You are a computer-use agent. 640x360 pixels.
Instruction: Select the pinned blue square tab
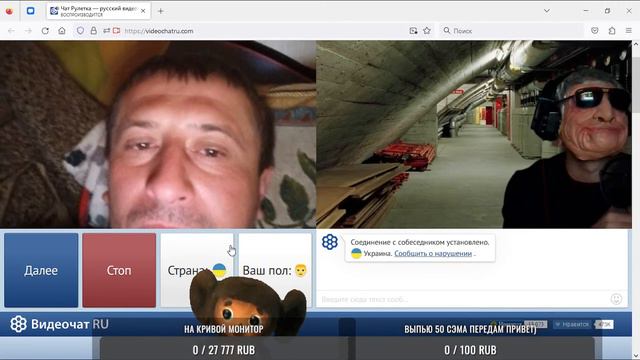[x=31, y=11]
